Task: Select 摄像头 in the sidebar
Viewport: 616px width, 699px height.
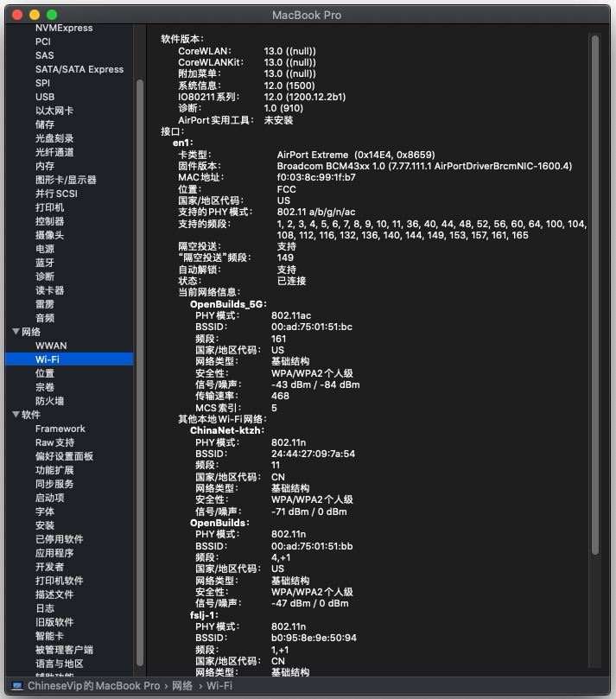Action: [x=50, y=235]
